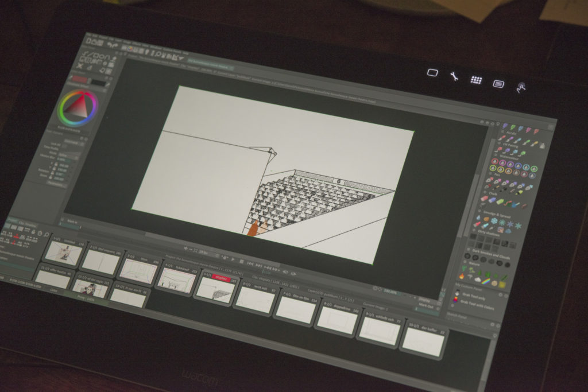Click the 24 fps frame rate field

pos(204,252)
